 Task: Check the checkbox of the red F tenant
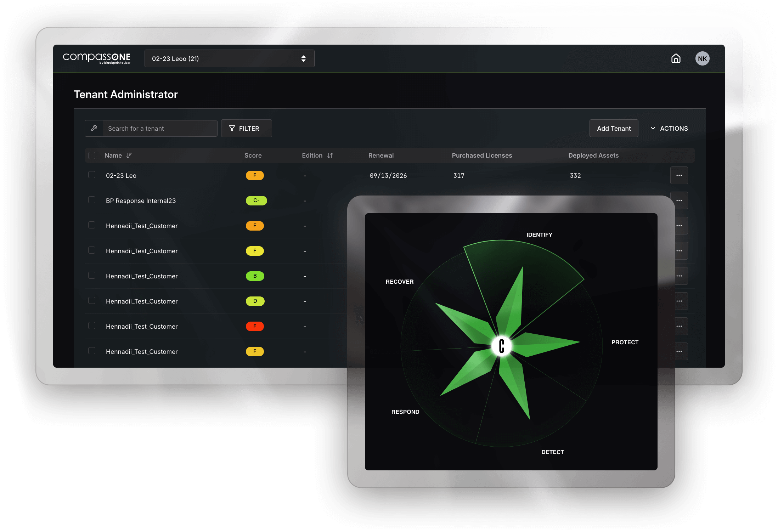92,326
